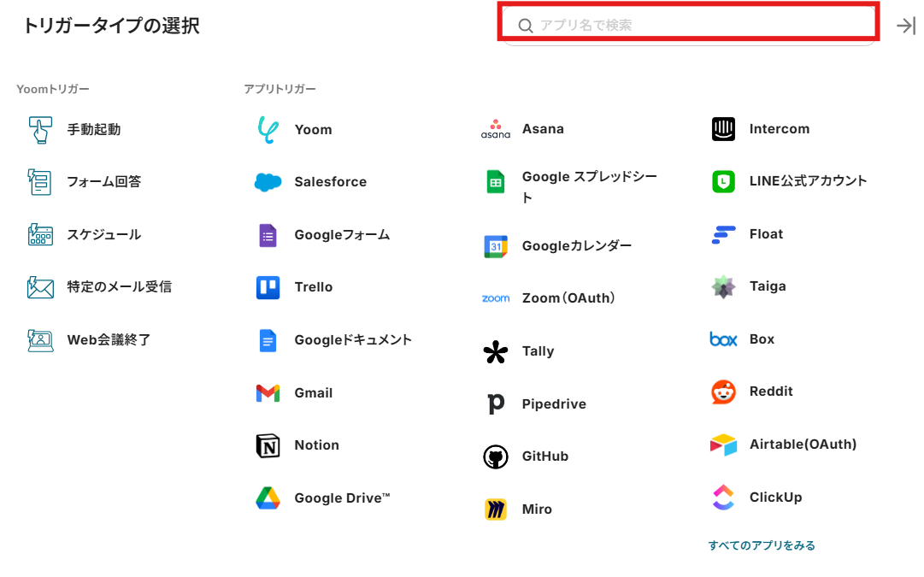Pick the Google Calendar 31 icon
The width and height of the screenshot is (924, 577).
coord(496,246)
